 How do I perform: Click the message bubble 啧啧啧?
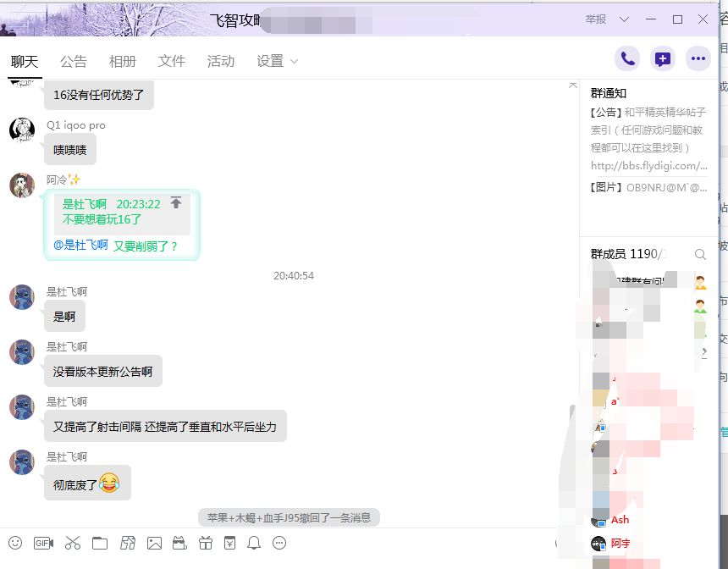(x=70, y=150)
